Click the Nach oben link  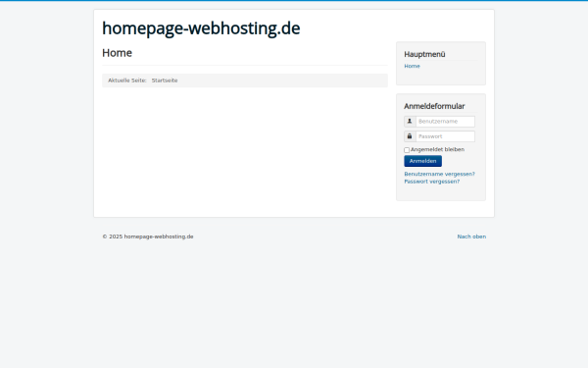471,237
